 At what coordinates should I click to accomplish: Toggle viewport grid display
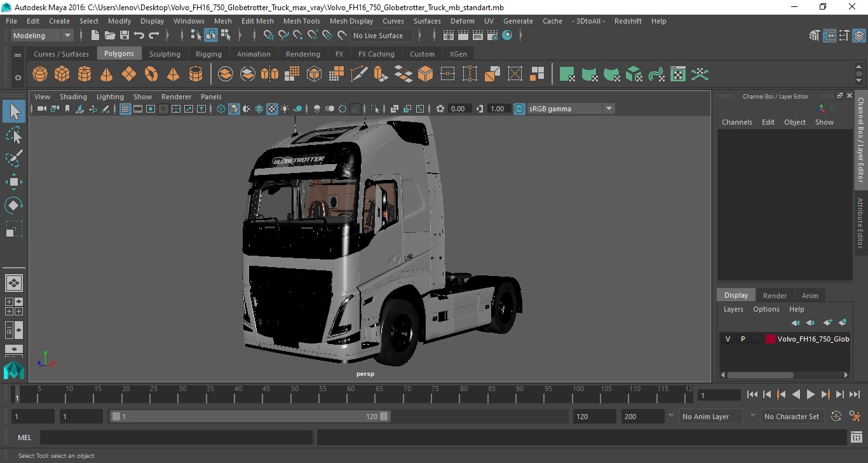[x=125, y=109]
